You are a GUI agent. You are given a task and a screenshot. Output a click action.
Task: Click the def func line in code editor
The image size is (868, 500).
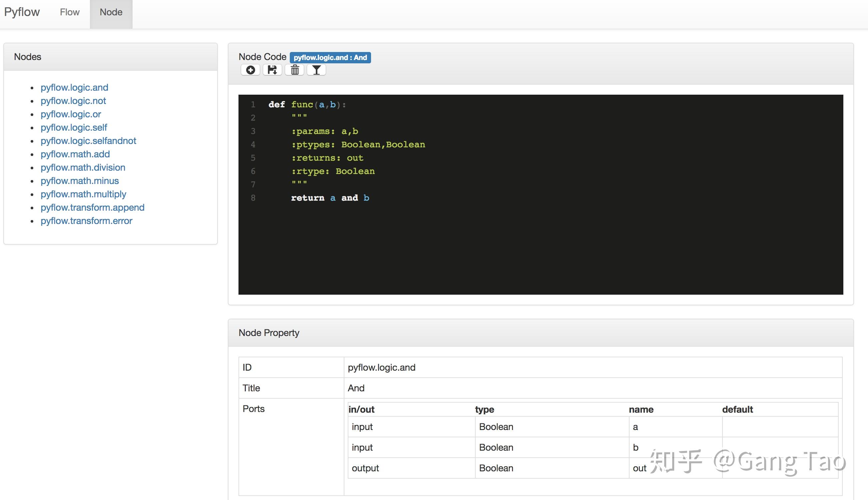point(307,105)
